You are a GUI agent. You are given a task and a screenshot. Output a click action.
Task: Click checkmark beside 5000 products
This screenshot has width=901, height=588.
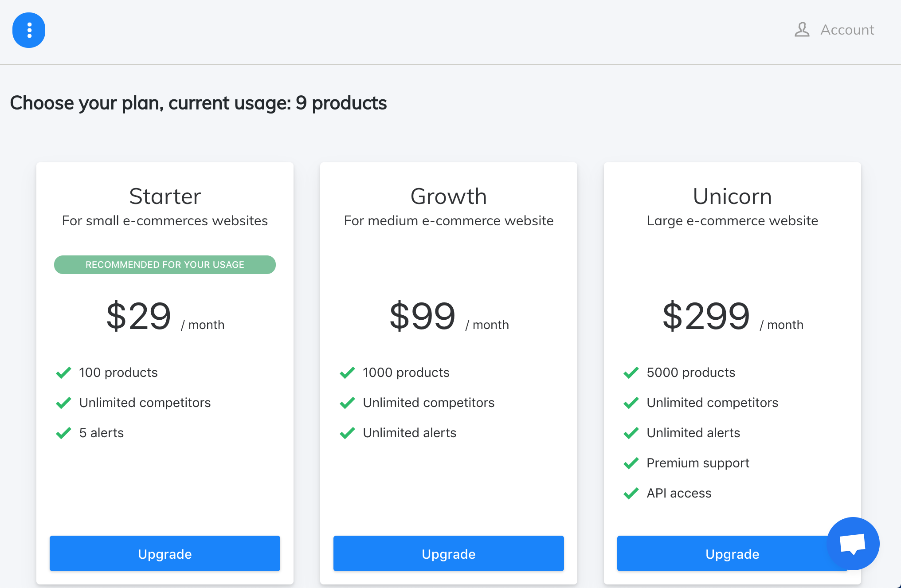click(631, 373)
